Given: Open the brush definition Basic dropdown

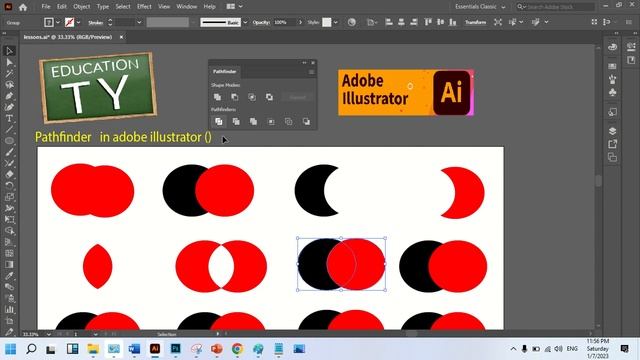Looking at the screenshot, I should (x=245, y=22).
